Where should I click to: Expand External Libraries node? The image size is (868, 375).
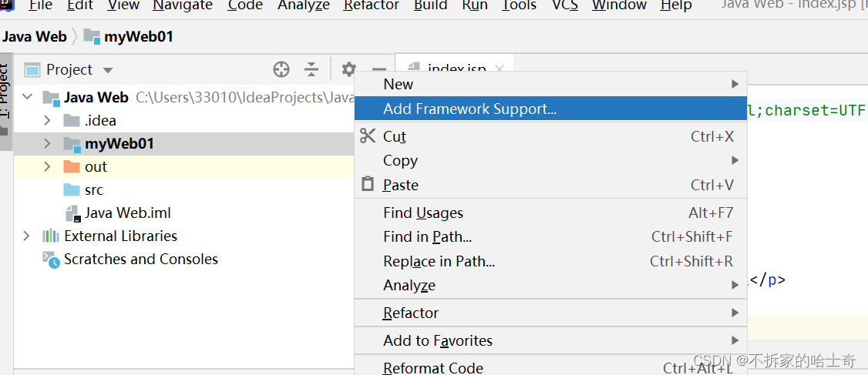(x=27, y=236)
